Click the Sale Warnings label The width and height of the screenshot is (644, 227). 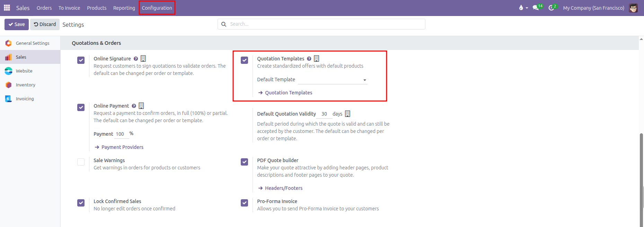pyautogui.click(x=109, y=160)
